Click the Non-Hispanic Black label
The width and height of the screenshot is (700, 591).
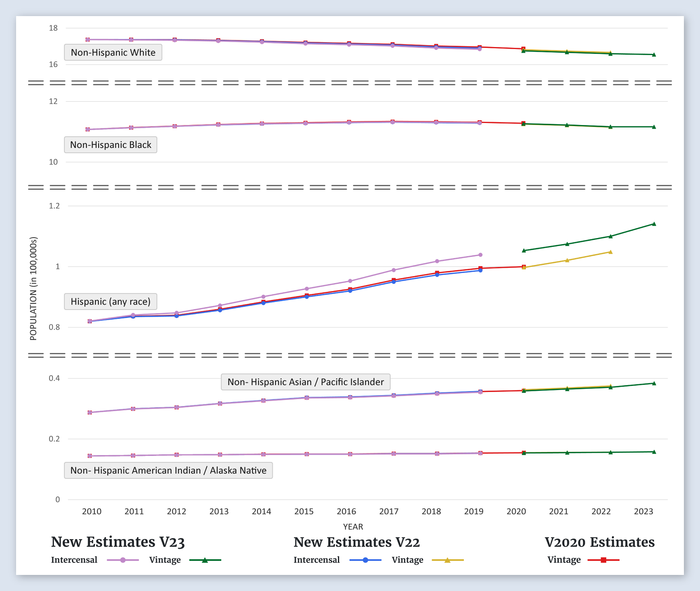(x=111, y=145)
